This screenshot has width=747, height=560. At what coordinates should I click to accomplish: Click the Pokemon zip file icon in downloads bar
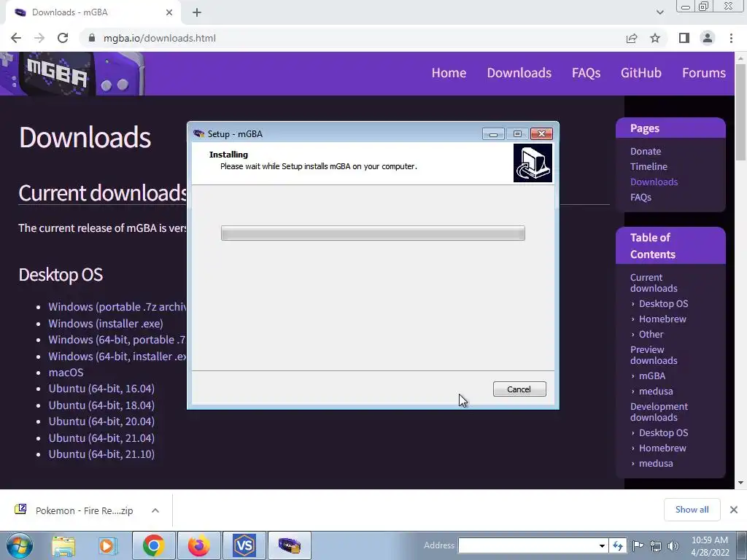20,510
